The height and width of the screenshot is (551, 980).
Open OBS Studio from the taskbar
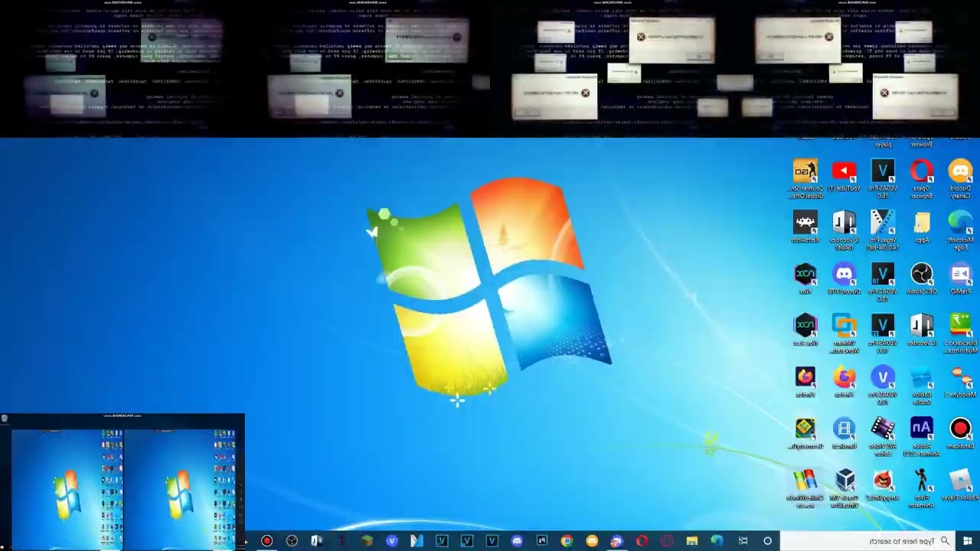[292, 541]
